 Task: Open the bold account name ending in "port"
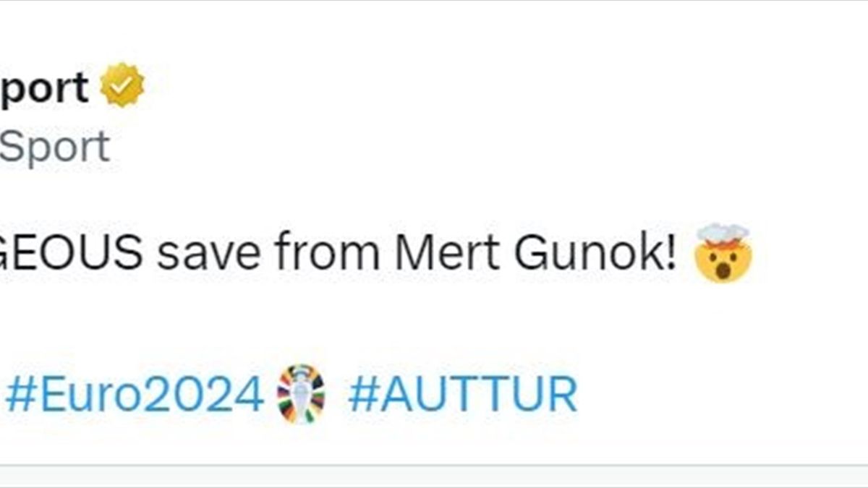coord(43,87)
